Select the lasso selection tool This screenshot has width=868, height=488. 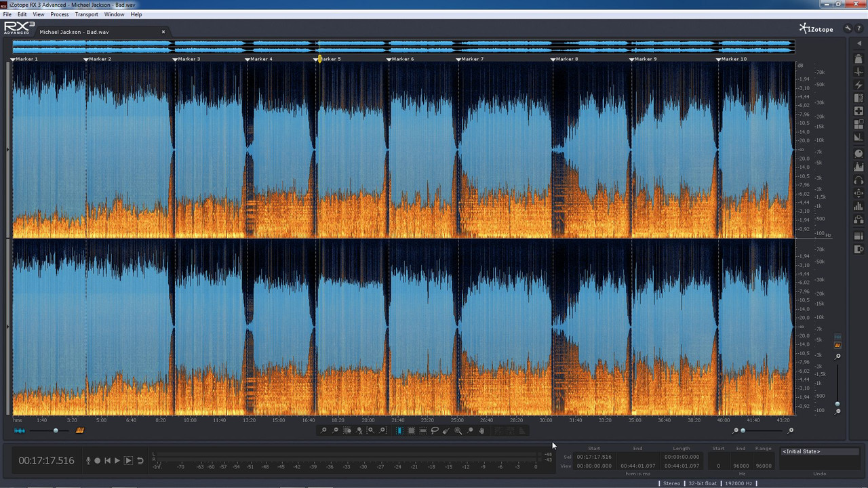click(435, 430)
